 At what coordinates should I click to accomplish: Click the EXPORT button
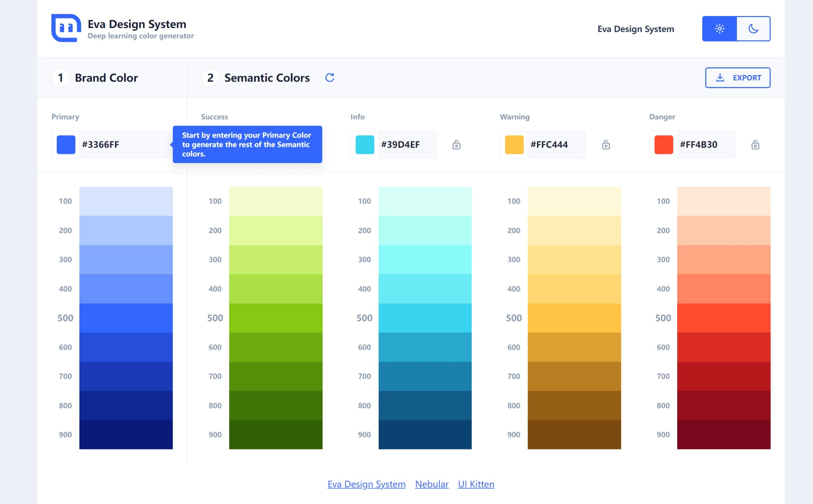pos(737,78)
